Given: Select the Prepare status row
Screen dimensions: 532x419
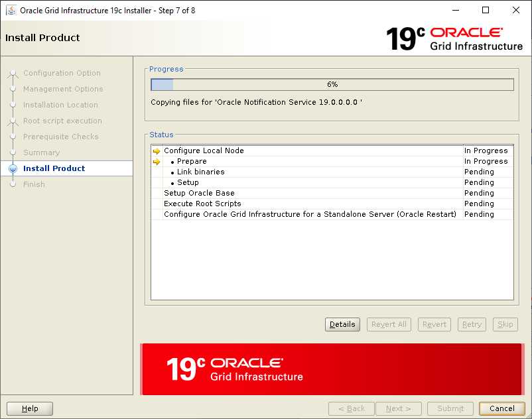Looking at the screenshot, I should point(332,161).
